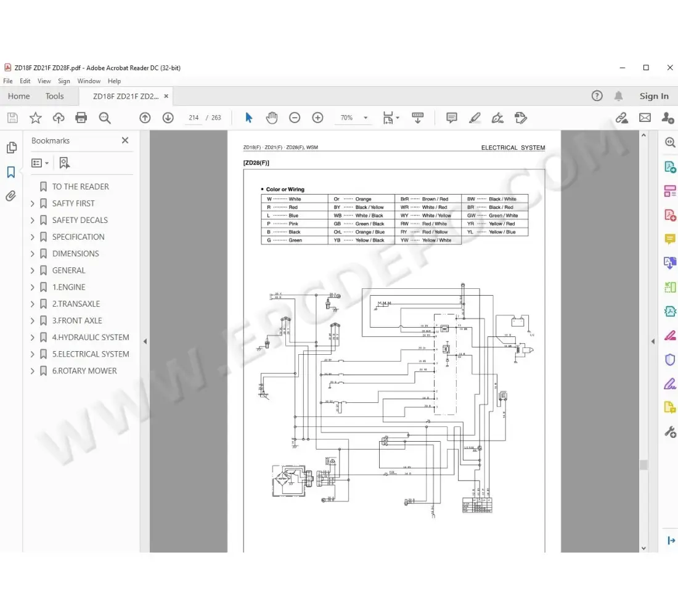The image size is (678, 616).
Task: Click the Attachments paperclip icon
Action: pyautogui.click(x=12, y=195)
